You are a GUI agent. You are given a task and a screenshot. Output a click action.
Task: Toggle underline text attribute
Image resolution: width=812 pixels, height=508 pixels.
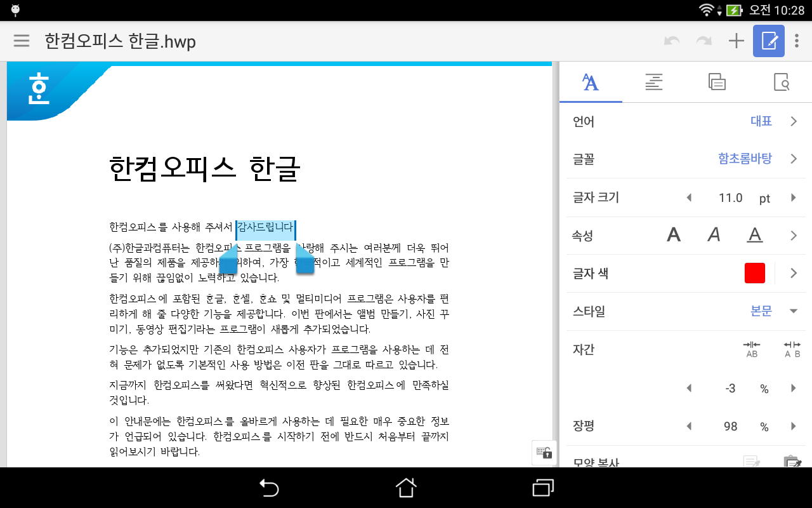coord(755,236)
